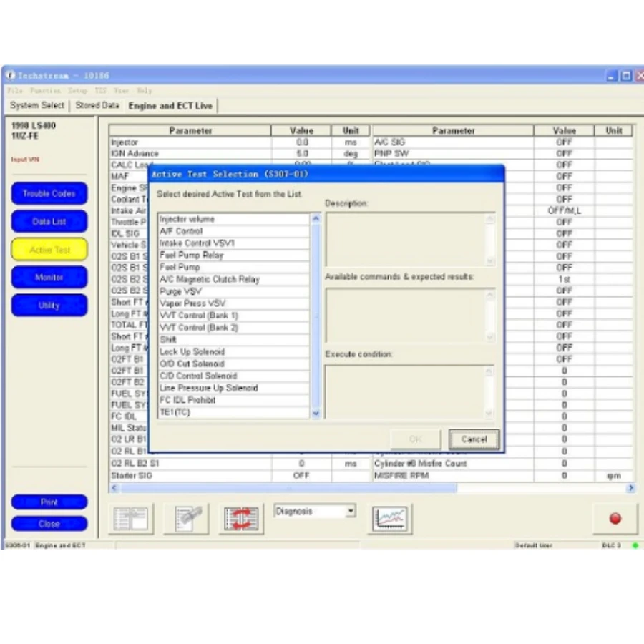Viewport: 644px width, 644px height.
Task: Click the Techstream title bar logo
Action: 10,75
